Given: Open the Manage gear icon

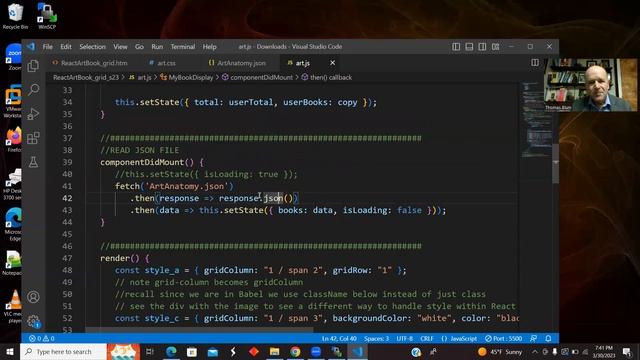Looking at the screenshot, I should coord(33,321).
